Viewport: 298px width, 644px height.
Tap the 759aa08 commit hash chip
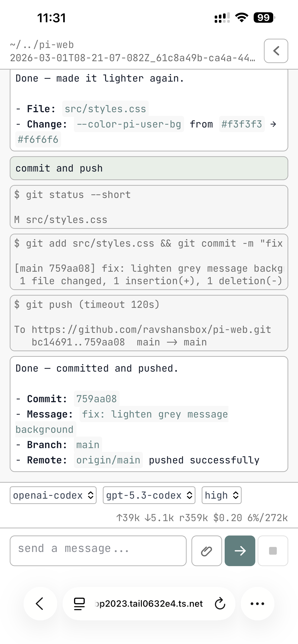[96, 399]
